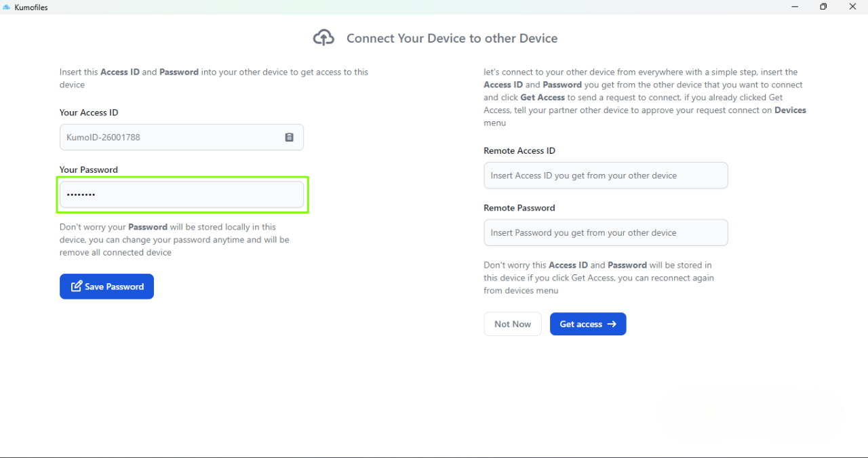Image resolution: width=868 pixels, height=458 pixels.
Task: Click the Get access button label
Action: [x=580, y=324]
